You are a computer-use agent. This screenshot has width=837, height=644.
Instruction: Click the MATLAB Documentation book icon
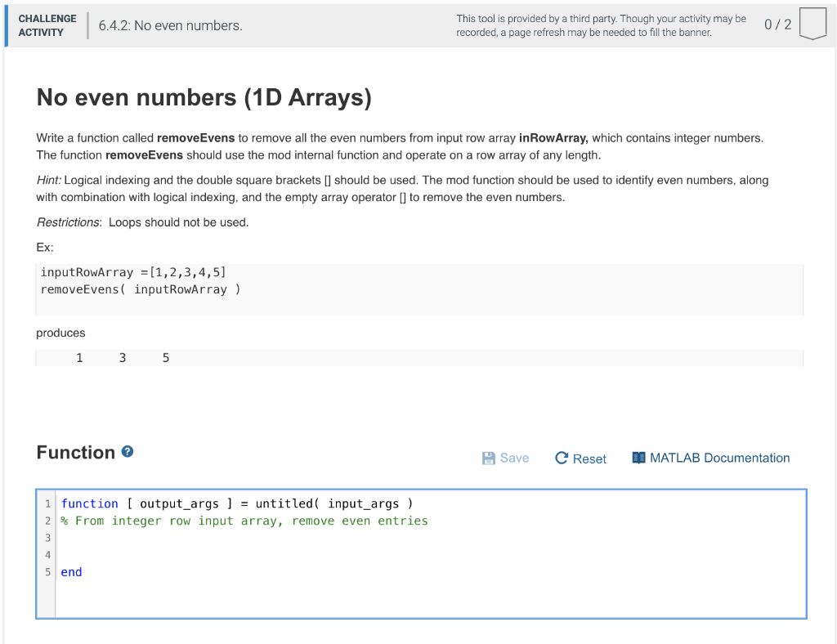click(640, 458)
